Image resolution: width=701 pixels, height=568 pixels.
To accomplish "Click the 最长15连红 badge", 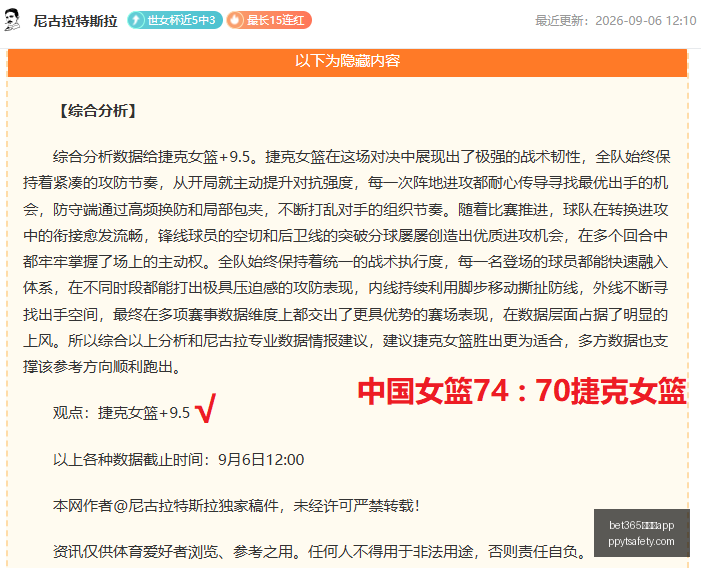I will [x=269, y=20].
